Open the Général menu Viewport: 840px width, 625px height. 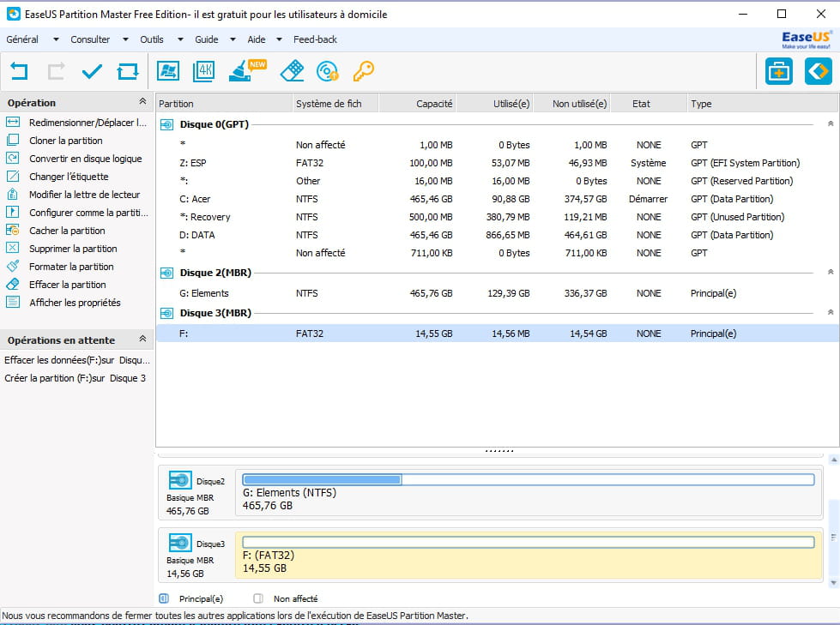point(22,39)
